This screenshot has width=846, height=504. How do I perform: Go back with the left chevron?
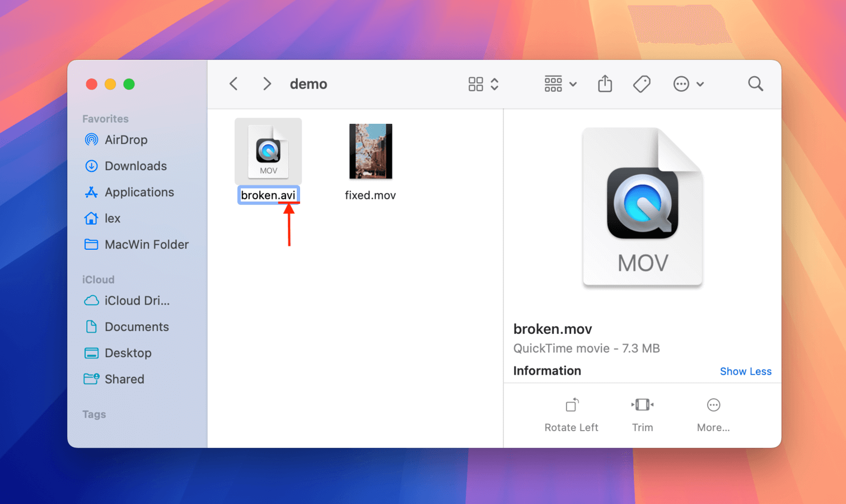pyautogui.click(x=233, y=84)
